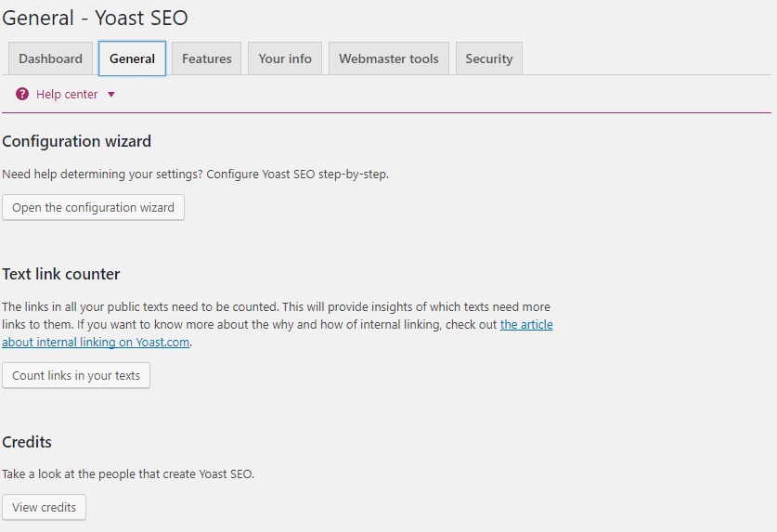Open the Security tab
Screen dimensions: 777x532
489,58
